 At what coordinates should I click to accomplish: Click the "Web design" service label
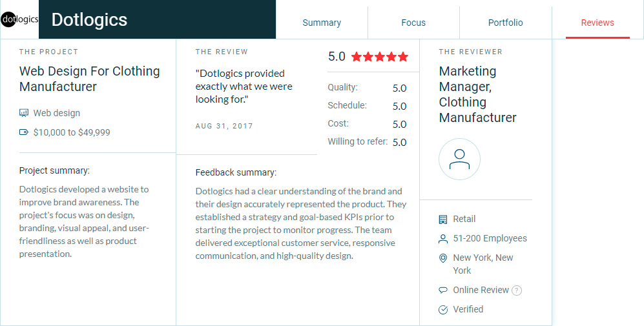pyautogui.click(x=57, y=113)
